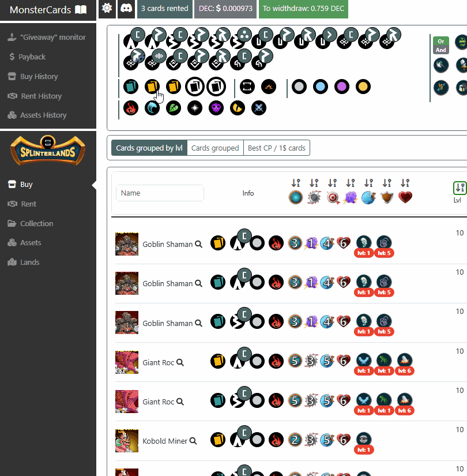This screenshot has width=467, height=476.
Task: Click the "Info" column header
Action: click(x=248, y=193)
